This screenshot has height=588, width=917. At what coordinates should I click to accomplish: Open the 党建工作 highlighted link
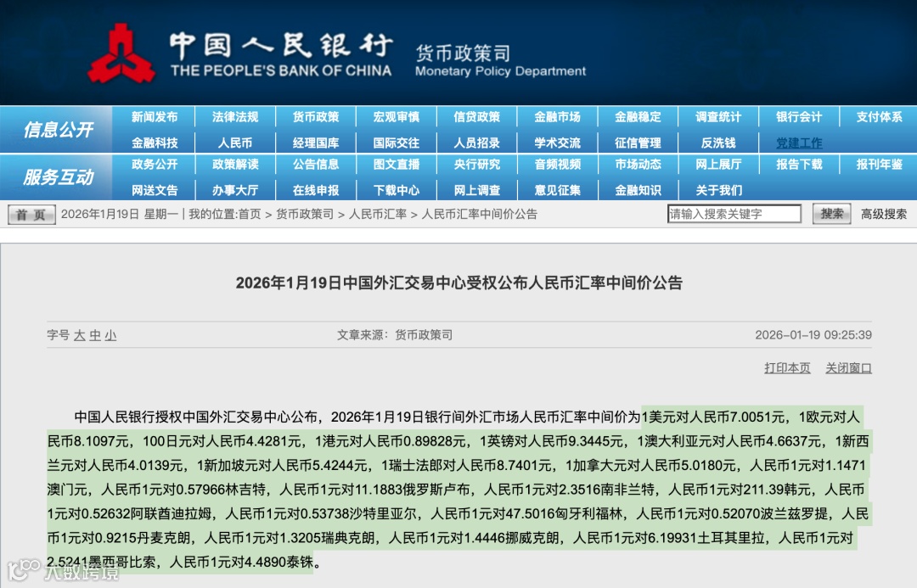tap(798, 141)
